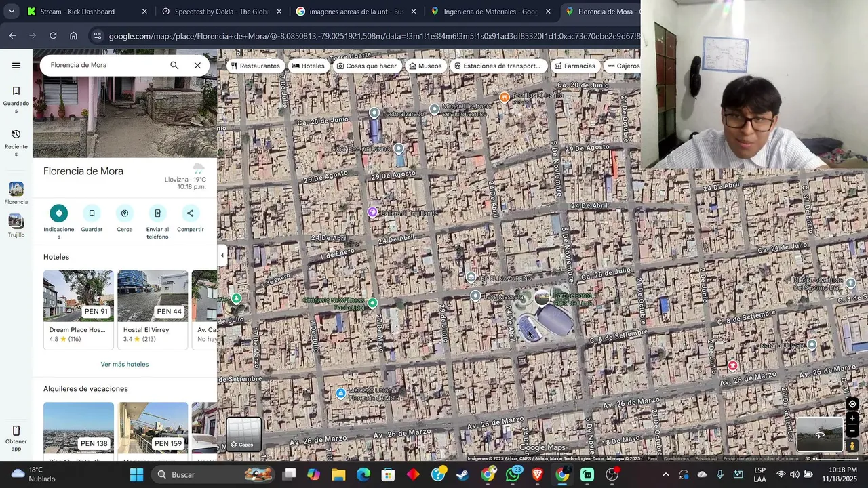Image resolution: width=868 pixels, height=488 pixels.
Task: Switch to Speedtest by Ookla tab
Action: pos(222,12)
